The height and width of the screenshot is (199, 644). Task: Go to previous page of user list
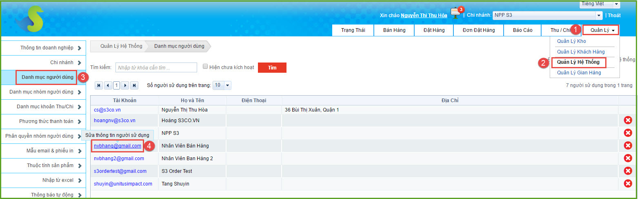click(108, 85)
